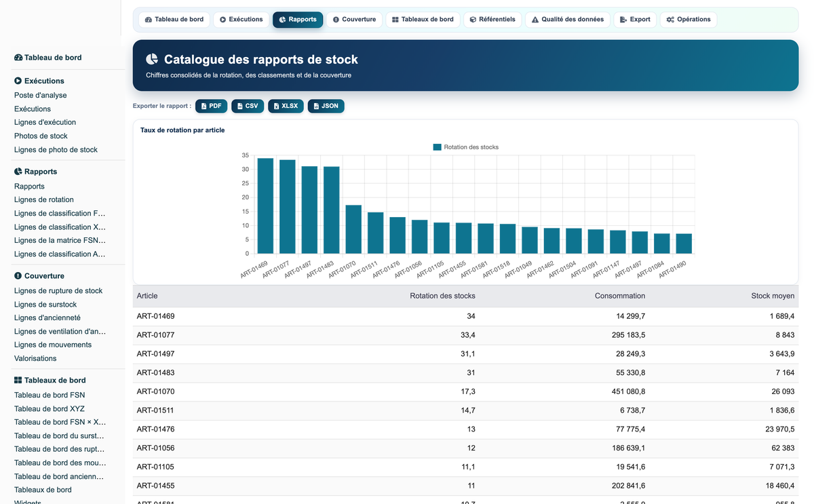This screenshot has width=814, height=504.
Task: Open Lignes de photo de stock
Action: pos(56,150)
